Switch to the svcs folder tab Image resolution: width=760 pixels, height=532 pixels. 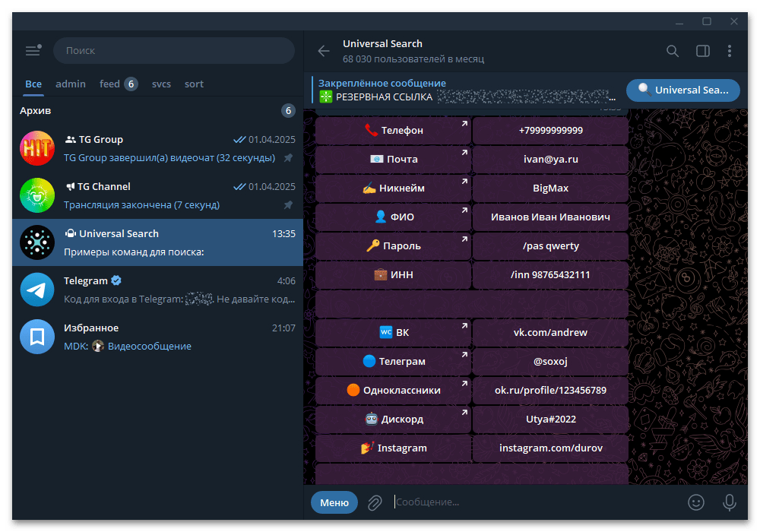coord(161,84)
